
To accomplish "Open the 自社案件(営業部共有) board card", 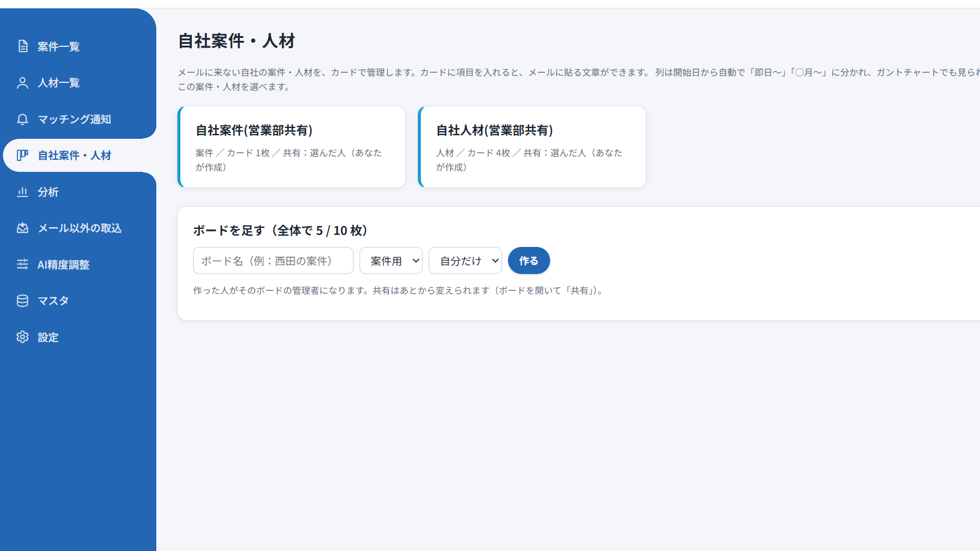I will [292, 147].
